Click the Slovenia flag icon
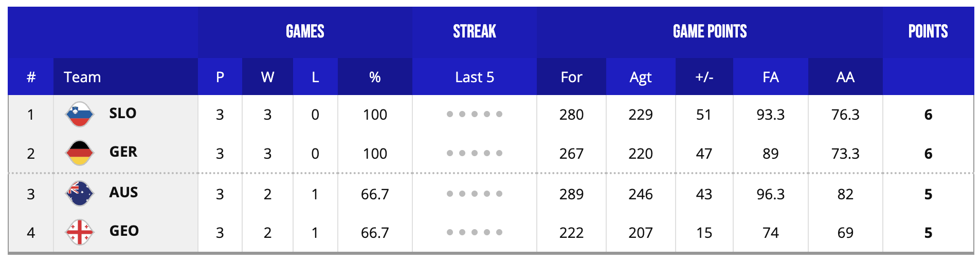 (79, 114)
